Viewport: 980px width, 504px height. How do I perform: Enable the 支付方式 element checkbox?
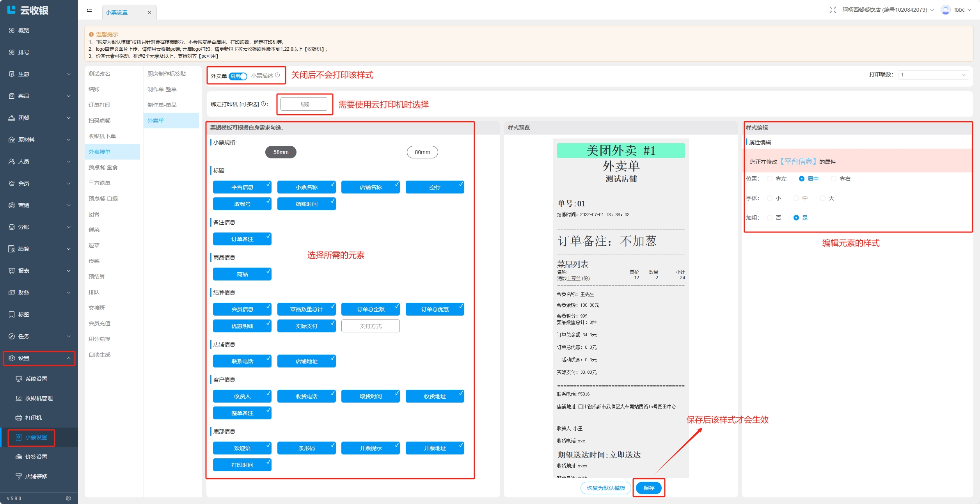point(370,326)
